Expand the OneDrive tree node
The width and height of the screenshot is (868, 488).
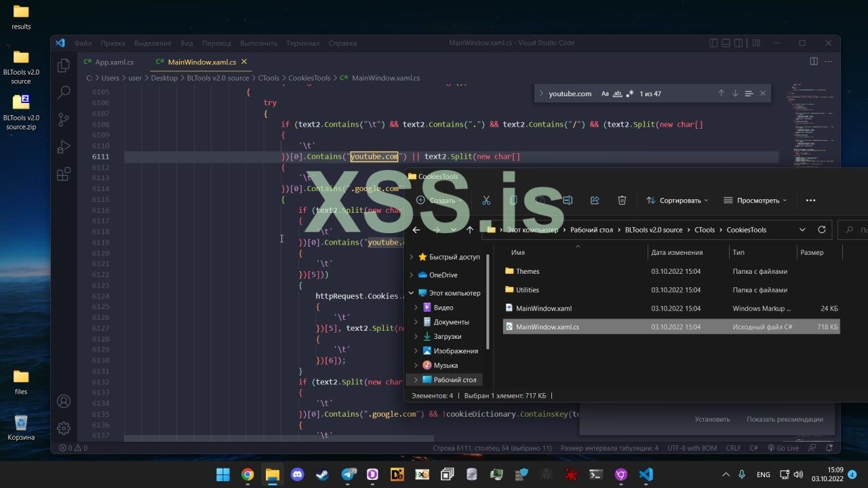(x=412, y=275)
